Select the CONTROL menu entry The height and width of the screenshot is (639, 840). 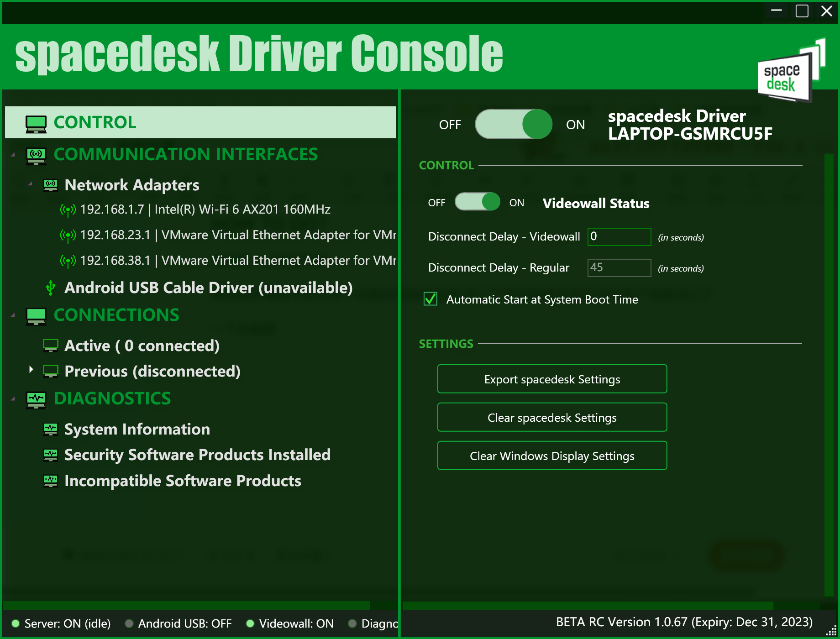200,122
